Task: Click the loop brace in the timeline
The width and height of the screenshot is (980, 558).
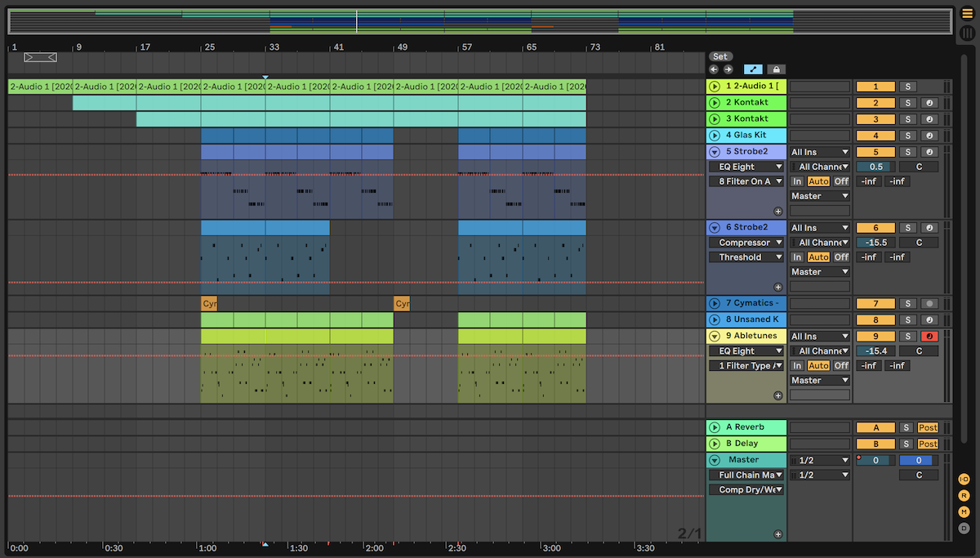Action: pyautogui.click(x=40, y=57)
